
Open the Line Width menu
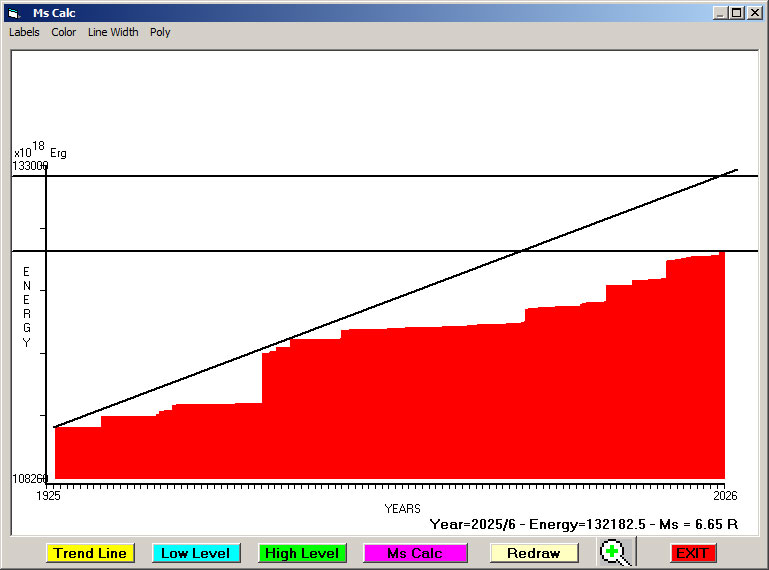113,32
